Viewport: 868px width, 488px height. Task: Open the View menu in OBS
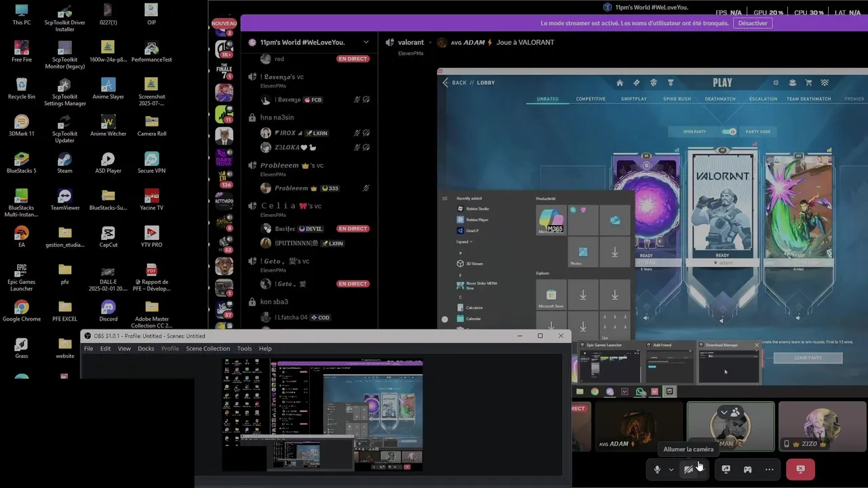point(124,348)
